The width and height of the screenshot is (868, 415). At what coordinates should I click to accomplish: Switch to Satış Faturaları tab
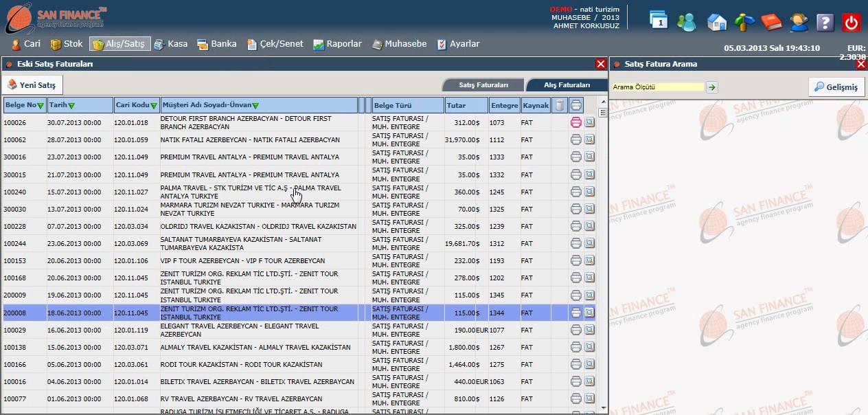[483, 85]
